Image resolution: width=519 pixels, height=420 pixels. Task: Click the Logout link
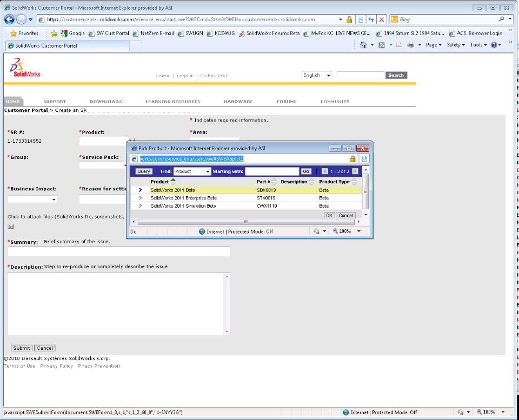[x=185, y=76]
